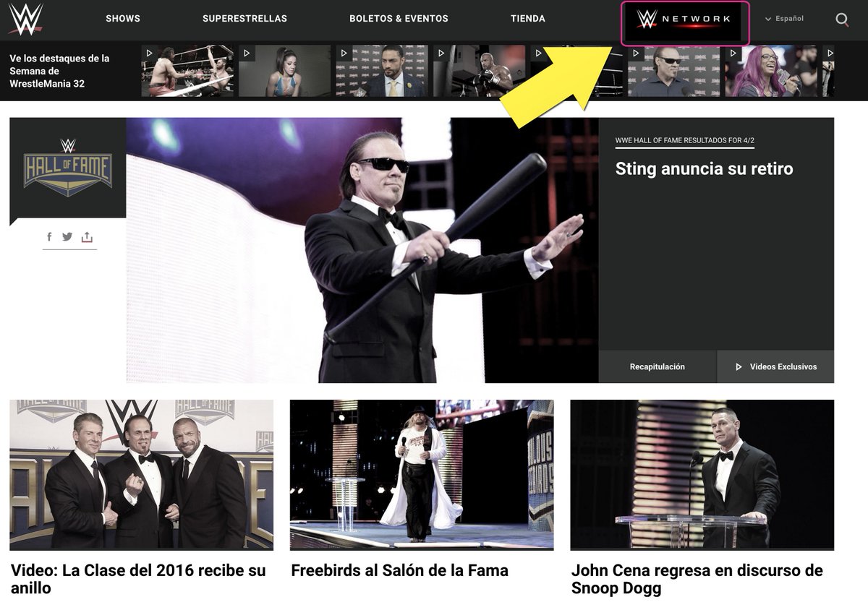
Task: Play the highlight video of pink-haired woman
Action: coord(771,71)
